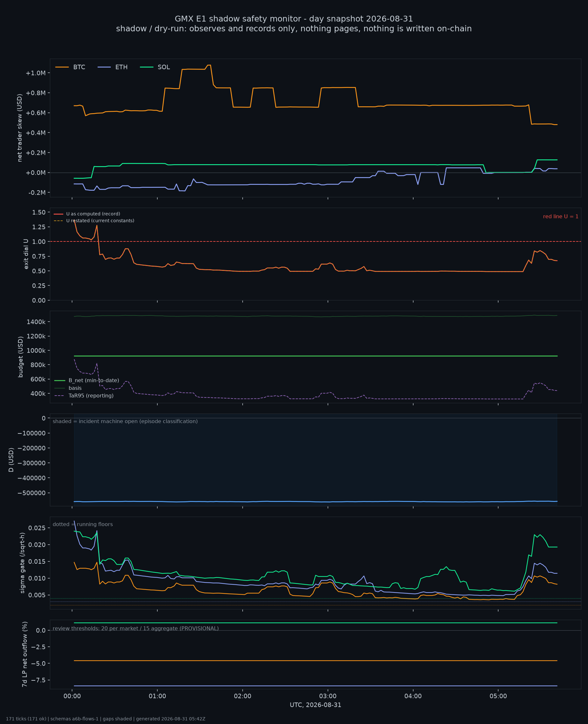
Task: Click the 'basis' legend label
Action: point(75,388)
